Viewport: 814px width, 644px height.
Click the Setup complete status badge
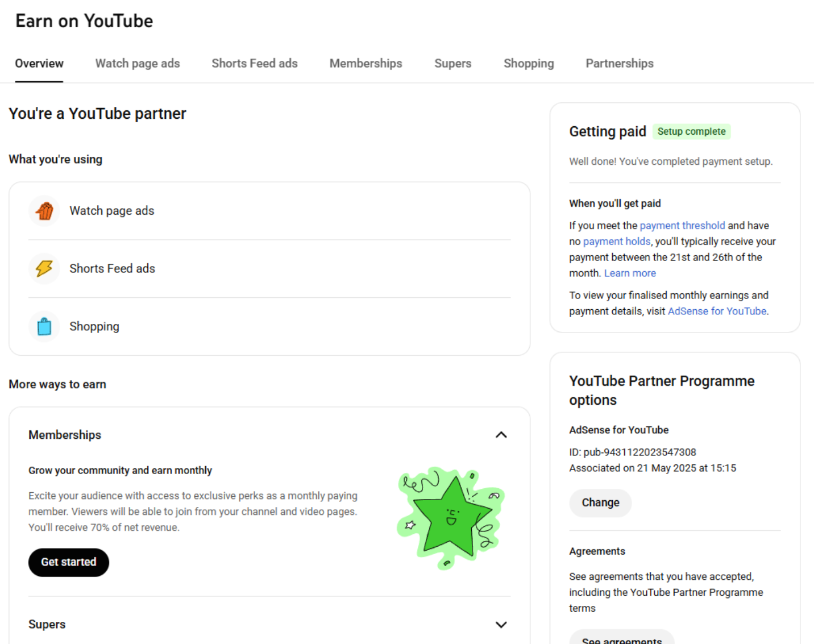point(691,132)
